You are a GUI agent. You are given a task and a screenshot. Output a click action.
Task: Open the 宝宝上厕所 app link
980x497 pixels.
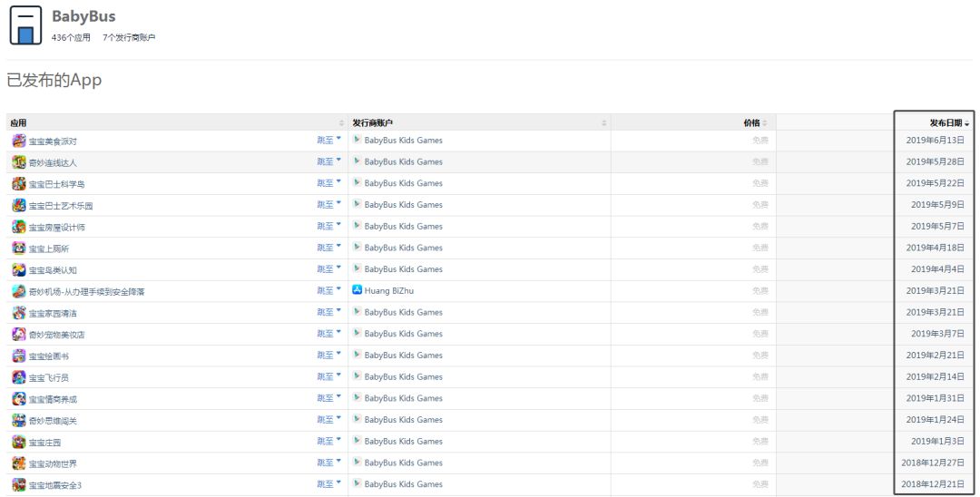(x=49, y=248)
